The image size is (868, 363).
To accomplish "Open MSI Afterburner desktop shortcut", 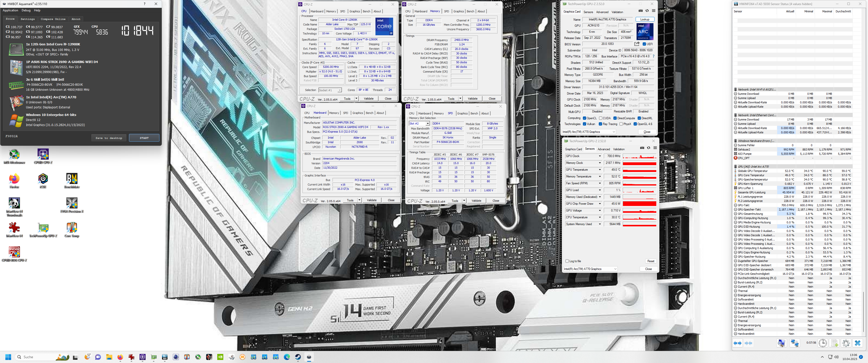I will pyautogui.click(x=14, y=156).
